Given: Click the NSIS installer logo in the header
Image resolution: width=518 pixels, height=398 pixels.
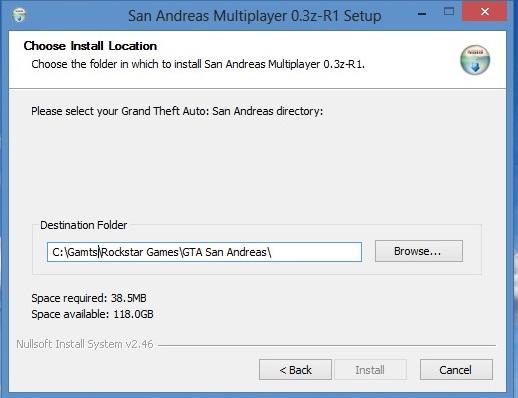Looking at the screenshot, I should pyautogui.click(x=475, y=60).
